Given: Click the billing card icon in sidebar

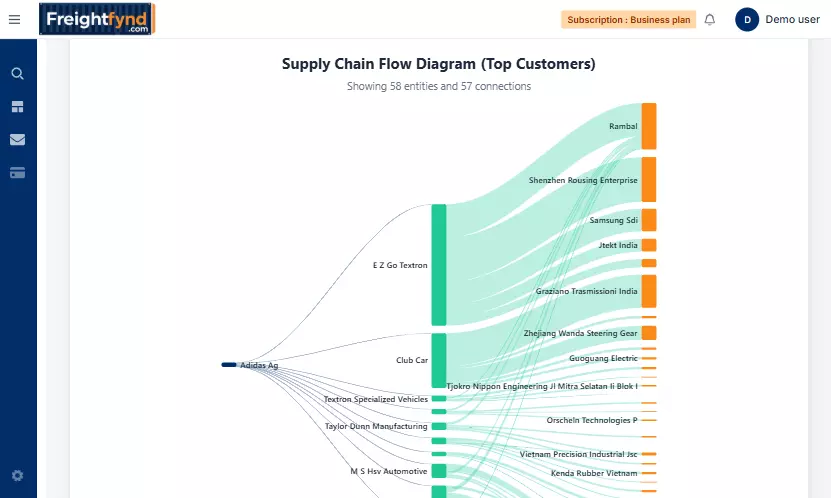Looking at the screenshot, I should 17,173.
